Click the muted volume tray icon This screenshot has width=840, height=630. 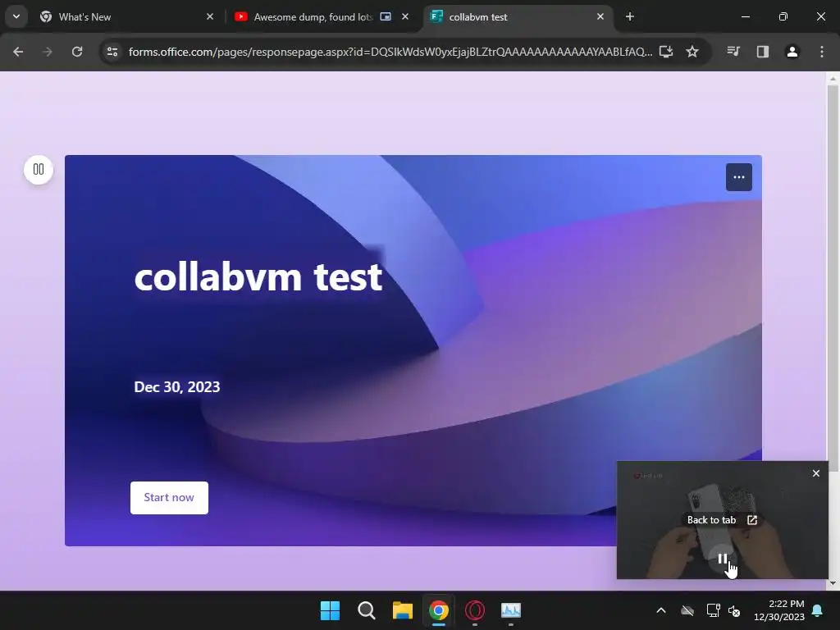pyautogui.click(x=734, y=610)
